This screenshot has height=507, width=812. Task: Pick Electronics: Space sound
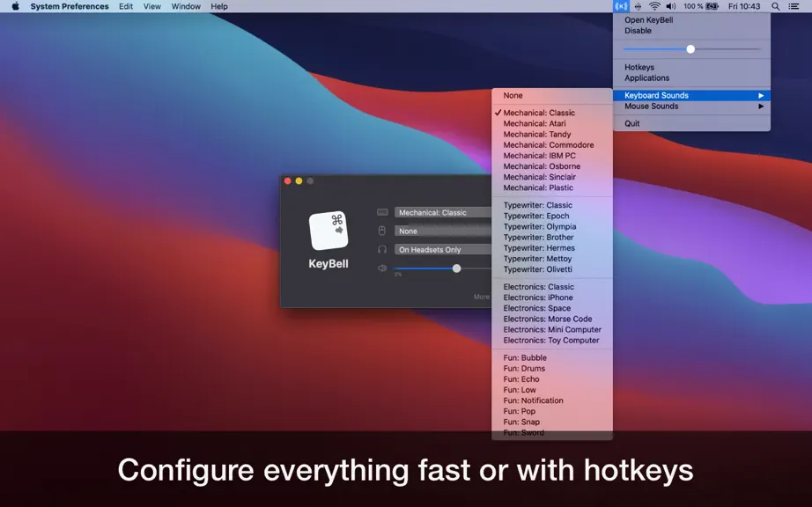552,308
